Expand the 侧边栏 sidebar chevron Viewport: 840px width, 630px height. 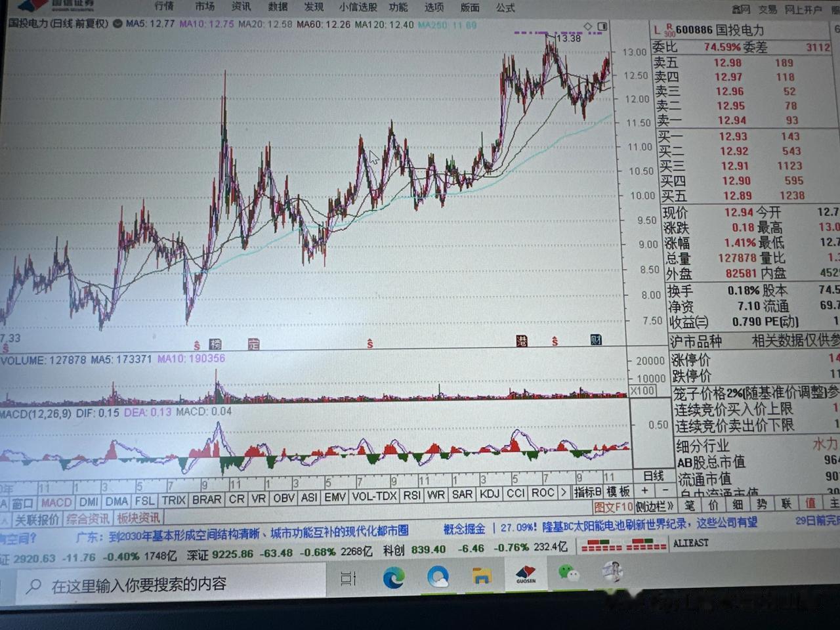[x=655, y=506]
